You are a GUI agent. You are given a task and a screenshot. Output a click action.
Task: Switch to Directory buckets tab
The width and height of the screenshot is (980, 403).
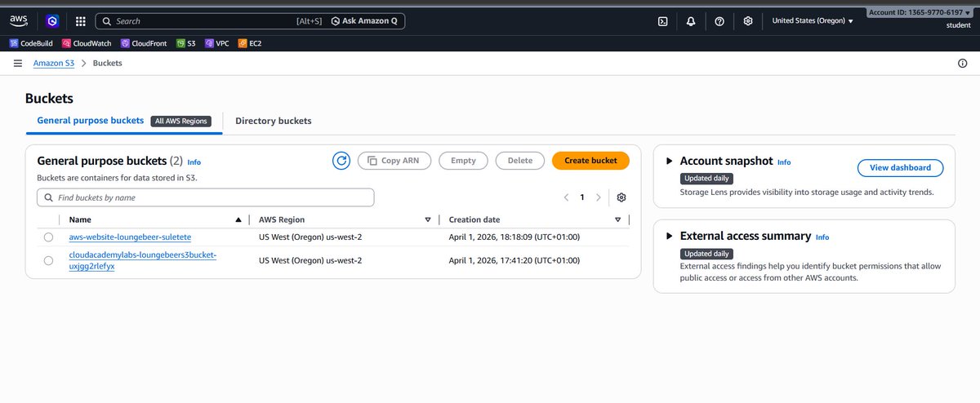coord(274,121)
